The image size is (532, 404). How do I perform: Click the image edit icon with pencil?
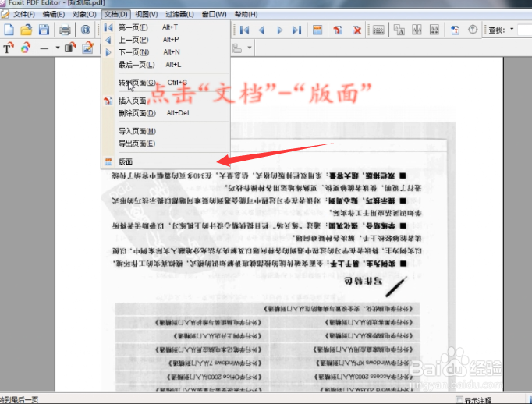pos(88,48)
